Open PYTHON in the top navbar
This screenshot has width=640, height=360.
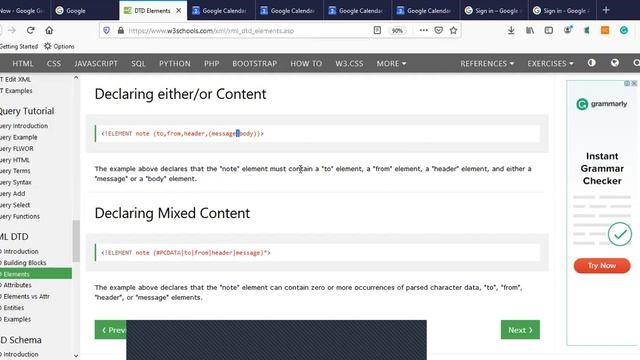click(x=175, y=64)
